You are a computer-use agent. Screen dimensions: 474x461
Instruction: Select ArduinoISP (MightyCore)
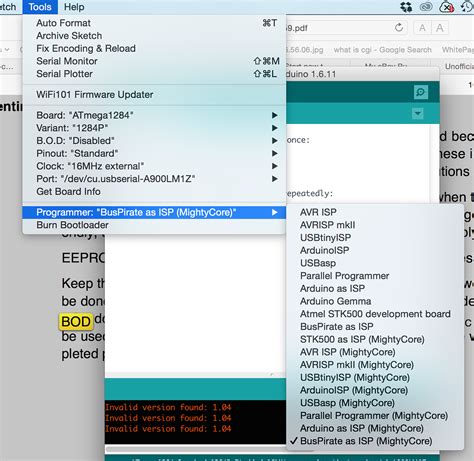tap(375, 390)
